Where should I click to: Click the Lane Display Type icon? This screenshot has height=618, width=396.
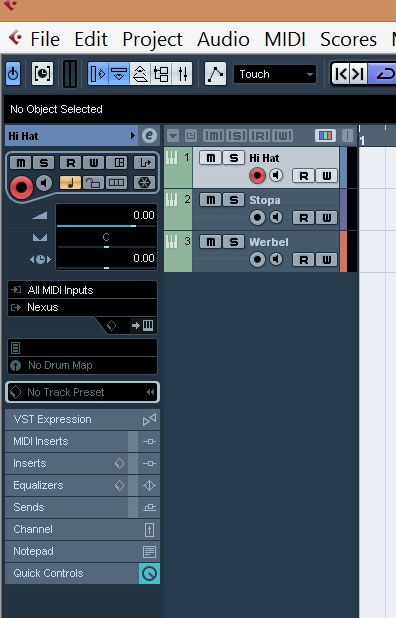(116, 182)
